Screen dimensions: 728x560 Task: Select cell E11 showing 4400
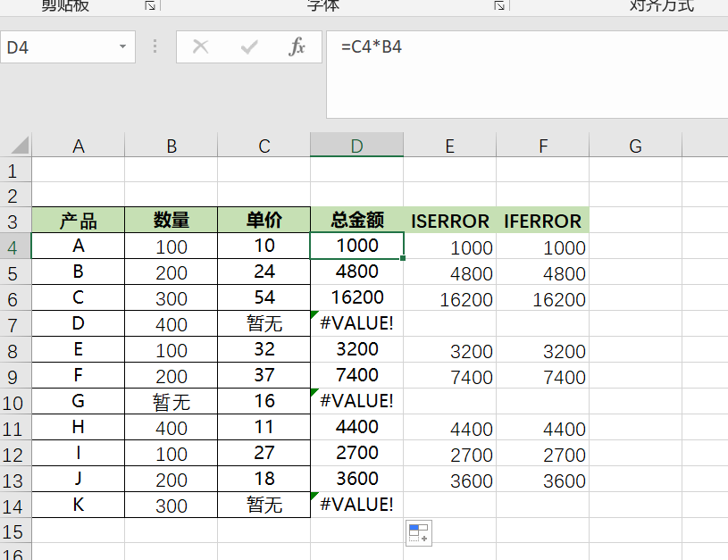pyautogui.click(x=450, y=427)
